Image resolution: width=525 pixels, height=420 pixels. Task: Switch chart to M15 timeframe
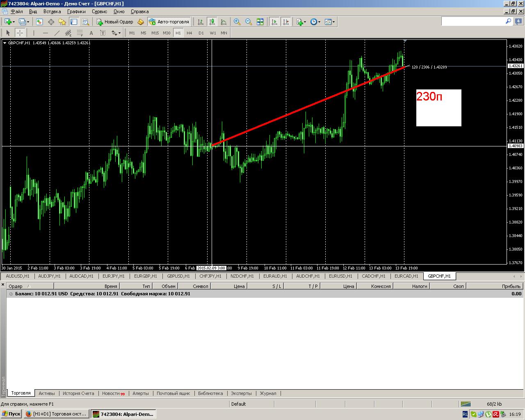(x=155, y=33)
